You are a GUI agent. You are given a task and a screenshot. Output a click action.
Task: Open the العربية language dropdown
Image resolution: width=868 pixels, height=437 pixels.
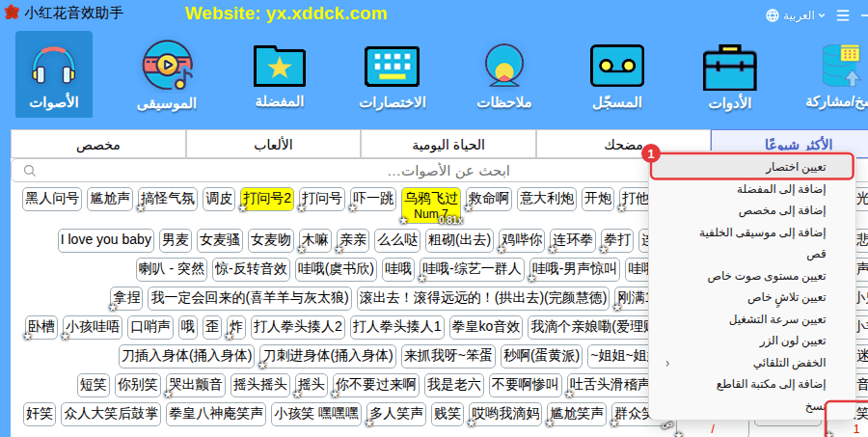(803, 15)
